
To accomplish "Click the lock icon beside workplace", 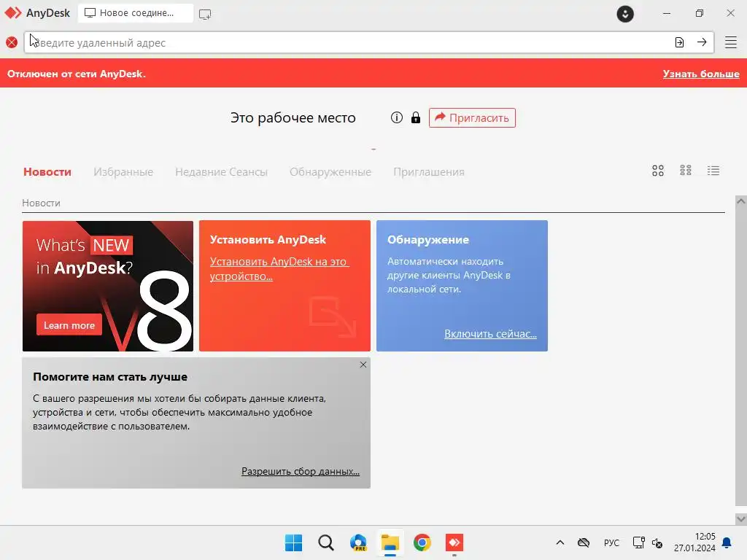I will coord(416,117).
